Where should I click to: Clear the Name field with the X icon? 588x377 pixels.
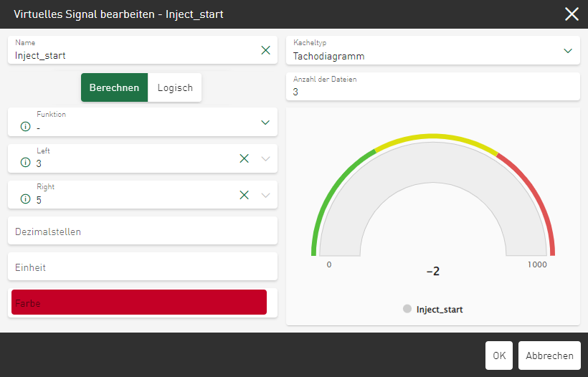265,50
